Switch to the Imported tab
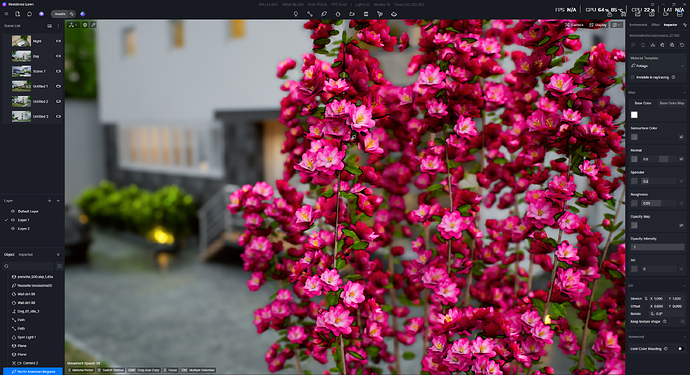Image resolution: width=690 pixels, height=375 pixels. coord(26,254)
